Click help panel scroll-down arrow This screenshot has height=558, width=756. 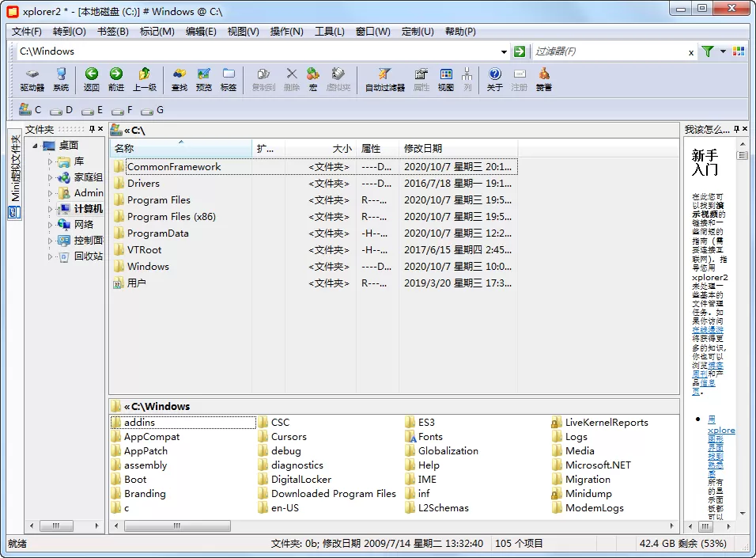743,513
